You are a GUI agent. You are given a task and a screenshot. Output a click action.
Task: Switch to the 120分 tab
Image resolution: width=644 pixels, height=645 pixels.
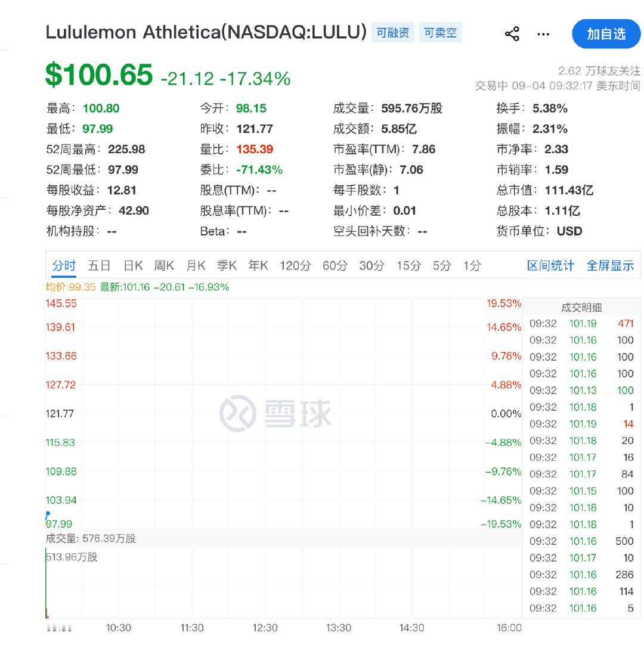295,265
